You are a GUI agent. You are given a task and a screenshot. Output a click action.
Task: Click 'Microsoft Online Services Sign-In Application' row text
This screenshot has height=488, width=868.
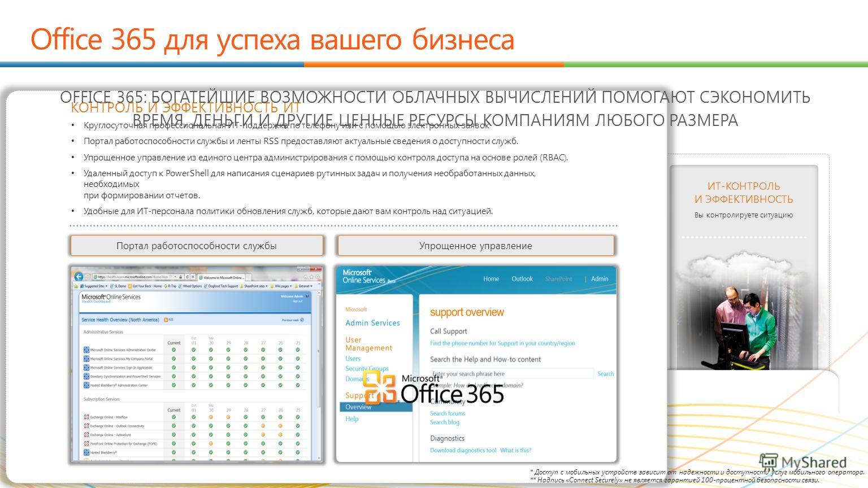121,368
